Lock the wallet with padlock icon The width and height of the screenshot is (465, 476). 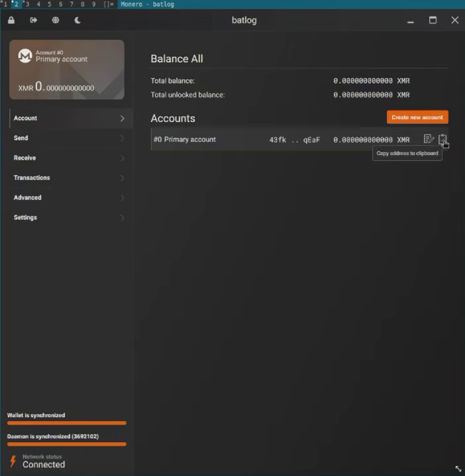pos(11,21)
